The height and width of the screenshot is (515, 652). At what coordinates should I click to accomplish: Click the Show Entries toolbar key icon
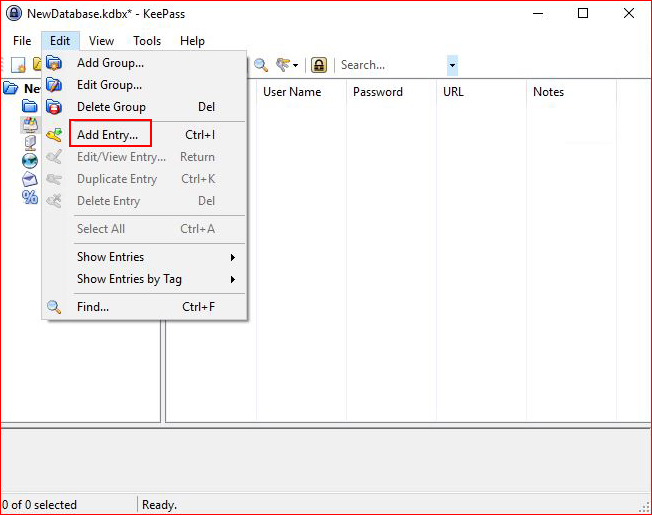click(283, 65)
